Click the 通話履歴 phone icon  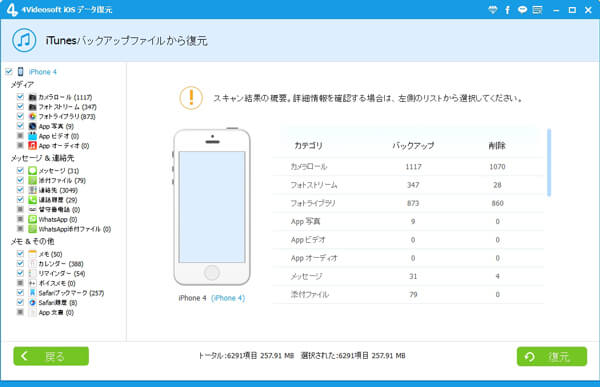tap(33, 200)
